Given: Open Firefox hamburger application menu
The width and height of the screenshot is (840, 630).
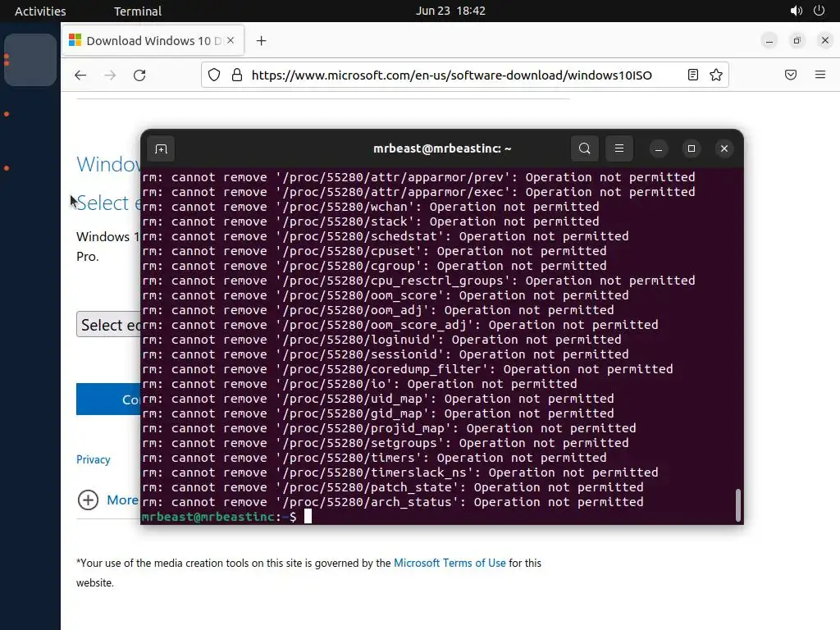Looking at the screenshot, I should [820, 75].
